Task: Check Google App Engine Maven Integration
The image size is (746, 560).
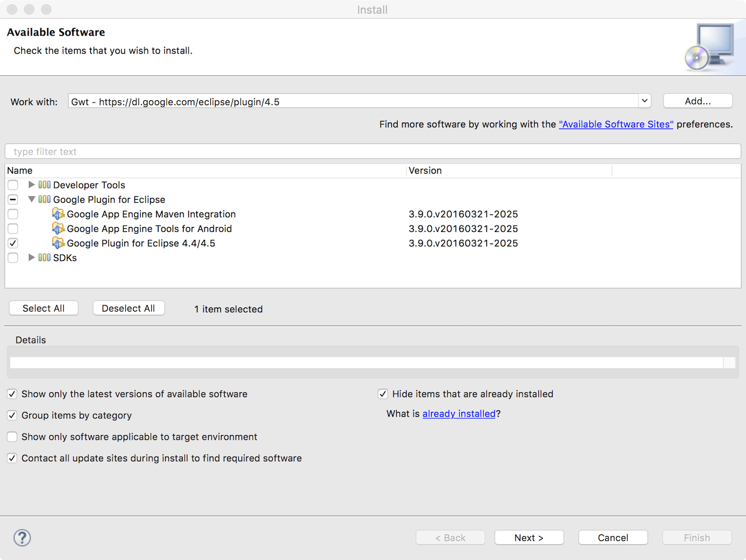Action: [13, 214]
